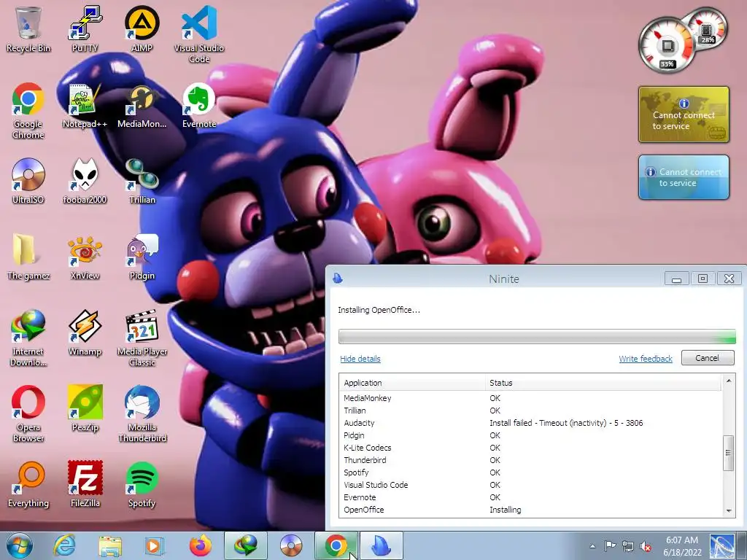Select the UltraISO desktop icon
This screenshot has height=560, width=747.
pyautogui.click(x=28, y=181)
